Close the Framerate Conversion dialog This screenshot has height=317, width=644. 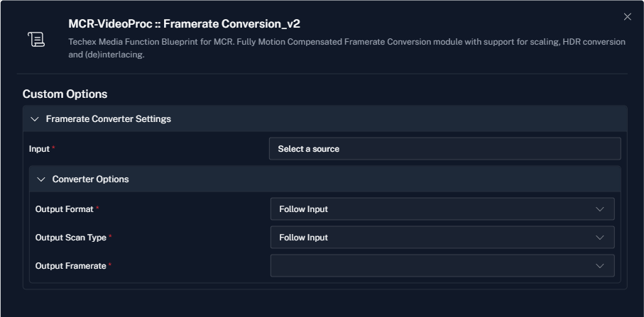(627, 17)
